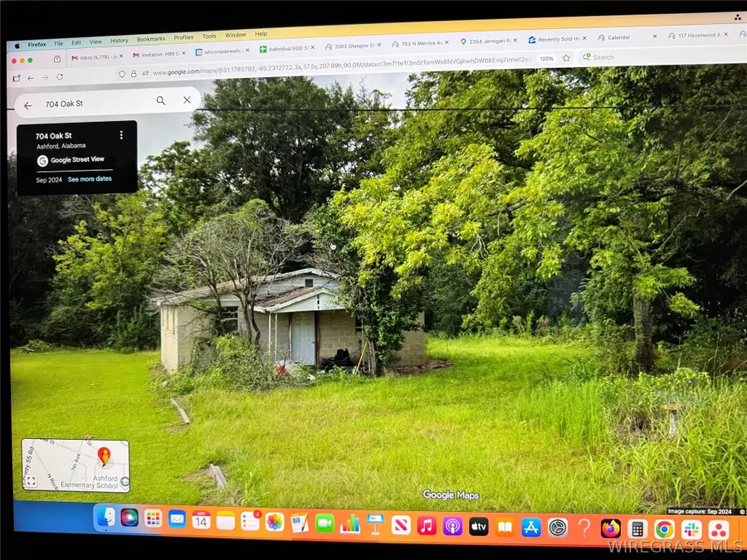Open the Music app in the Dock
The image size is (747, 560).
pyautogui.click(x=427, y=526)
